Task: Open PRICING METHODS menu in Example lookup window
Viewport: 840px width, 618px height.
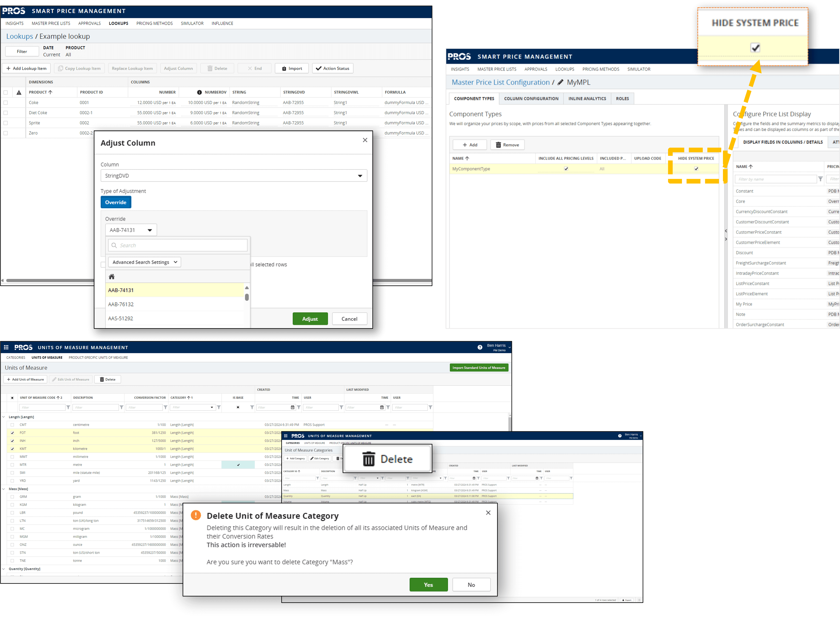Action: point(154,24)
